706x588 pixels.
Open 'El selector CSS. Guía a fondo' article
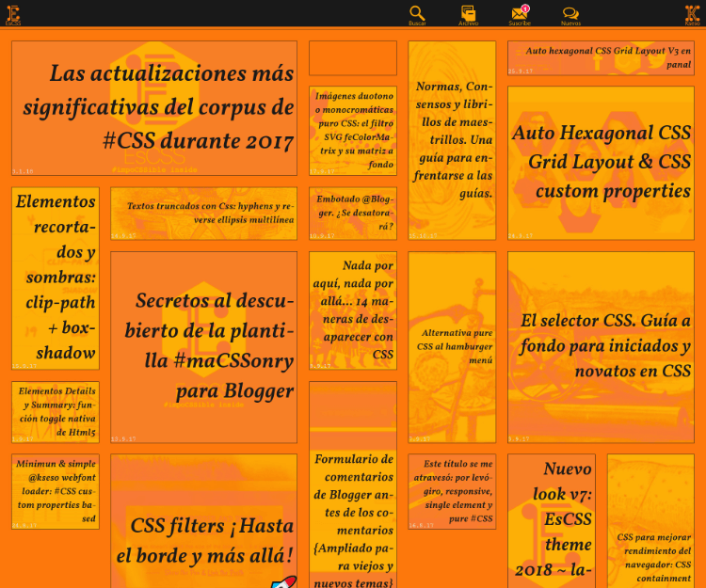pos(601,345)
